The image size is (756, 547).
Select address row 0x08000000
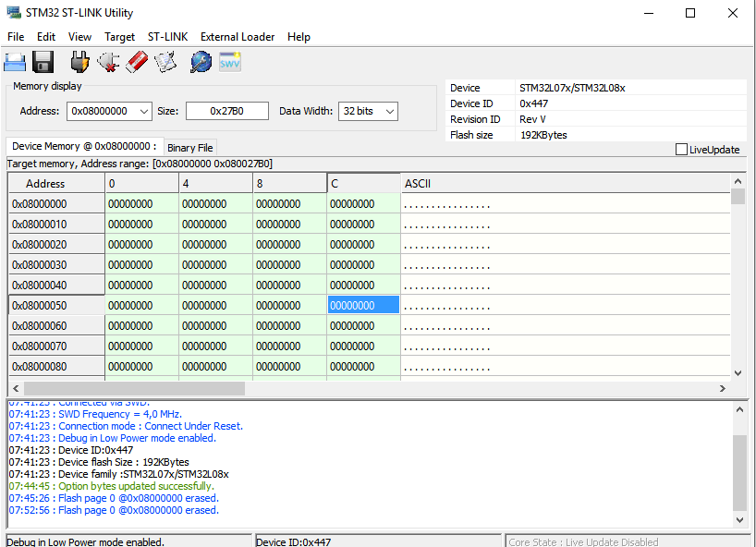(x=56, y=204)
